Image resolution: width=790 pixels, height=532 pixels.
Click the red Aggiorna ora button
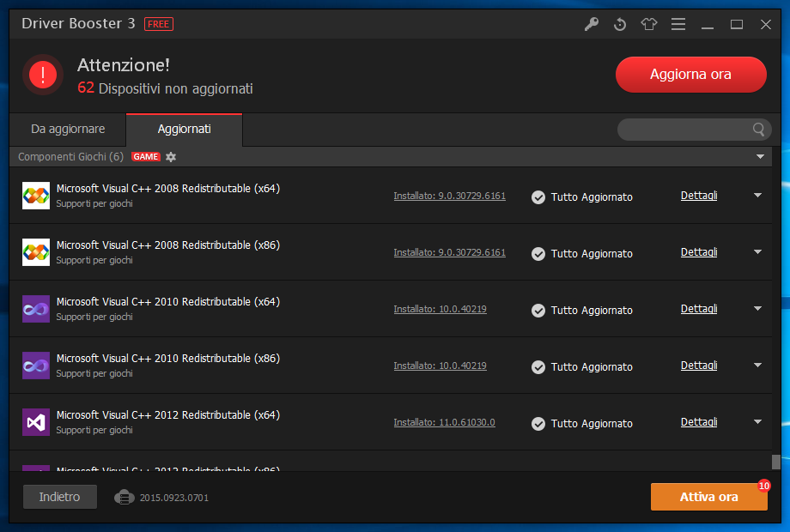(690, 75)
